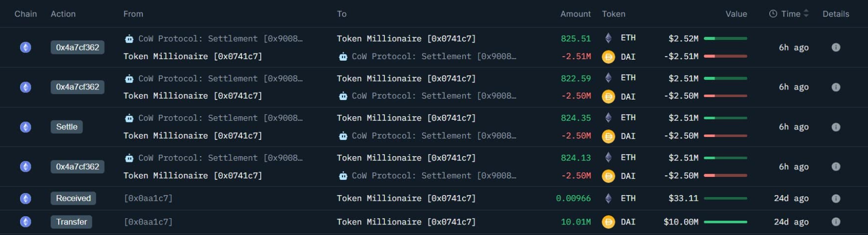Click the Received action badge
Screen dimensions: 868x235
point(73,199)
